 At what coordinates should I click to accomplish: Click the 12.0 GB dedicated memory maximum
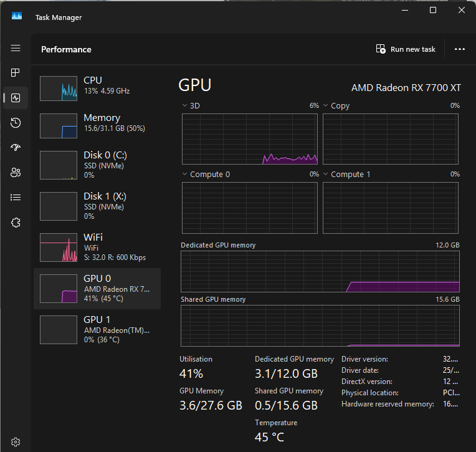click(447, 245)
